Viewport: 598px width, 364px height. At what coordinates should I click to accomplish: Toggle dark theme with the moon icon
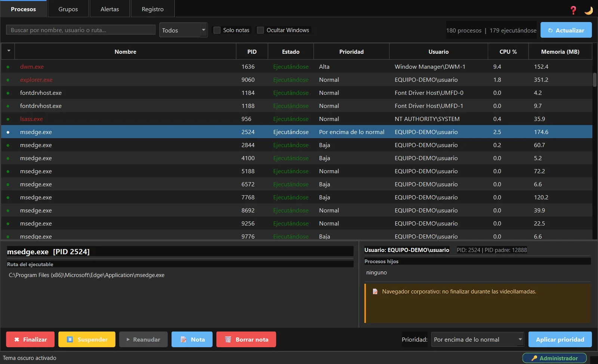(x=589, y=10)
